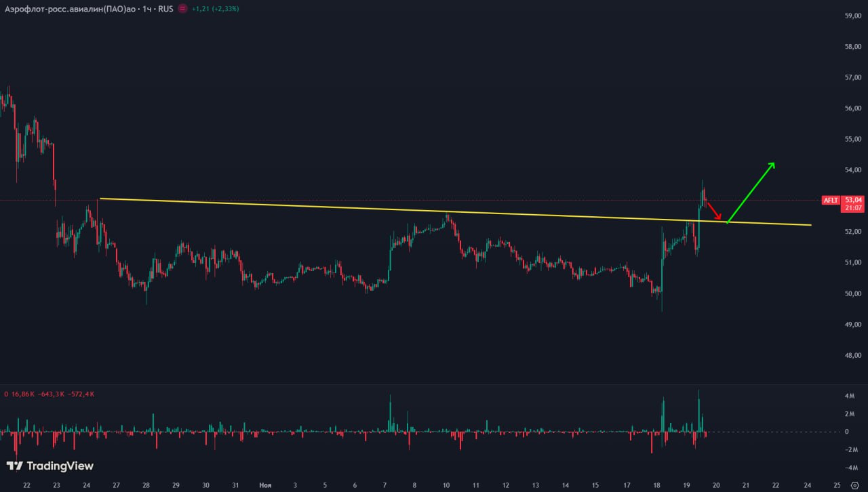
Task: Click the red market status icon beside RUS
Action: click(182, 9)
